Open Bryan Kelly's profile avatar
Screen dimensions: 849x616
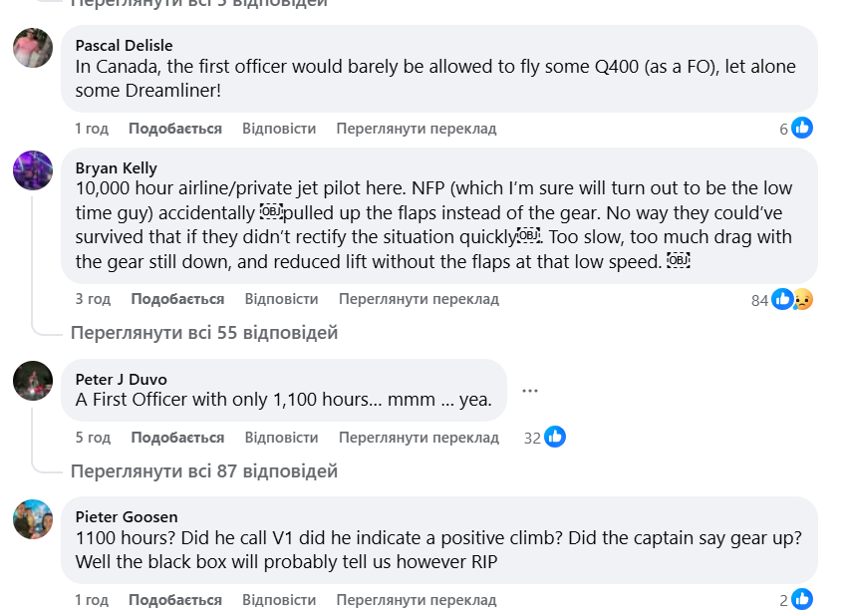33,170
